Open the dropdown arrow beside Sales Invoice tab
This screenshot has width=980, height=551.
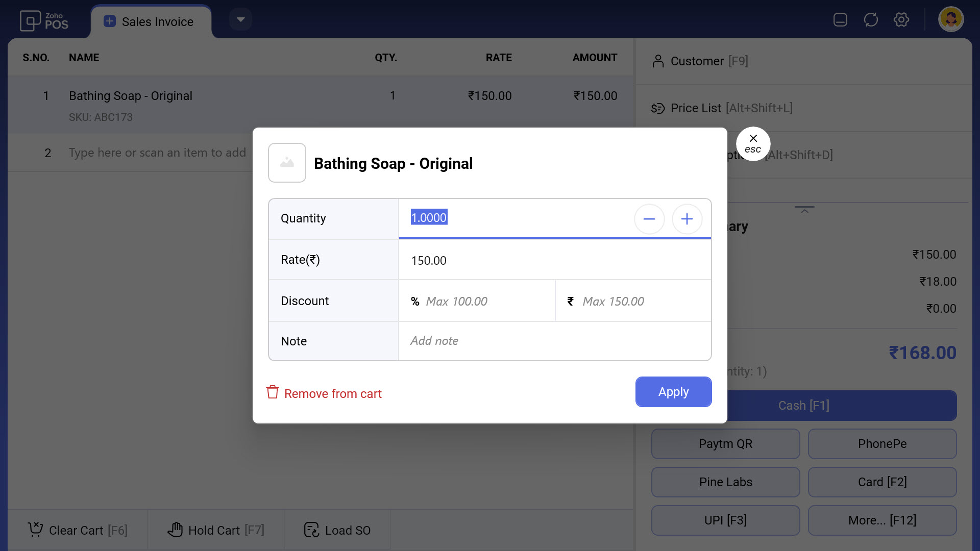coord(240,20)
